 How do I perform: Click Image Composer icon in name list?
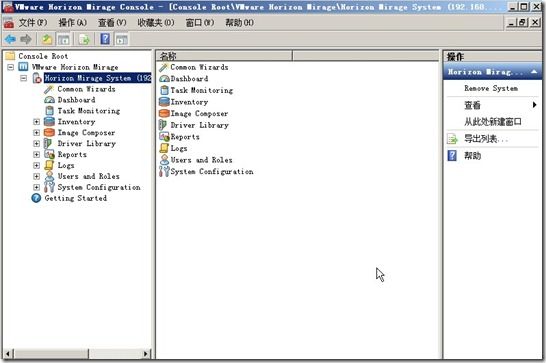point(164,113)
